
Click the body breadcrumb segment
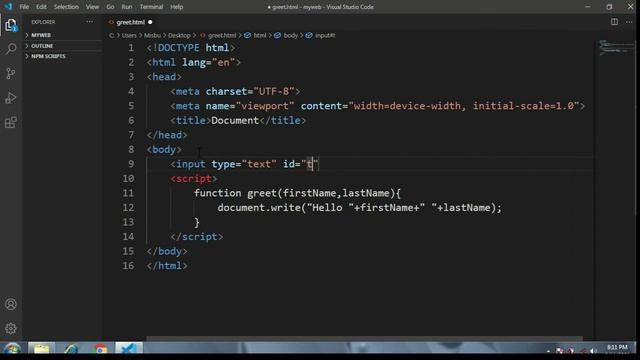pyautogui.click(x=291, y=36)
